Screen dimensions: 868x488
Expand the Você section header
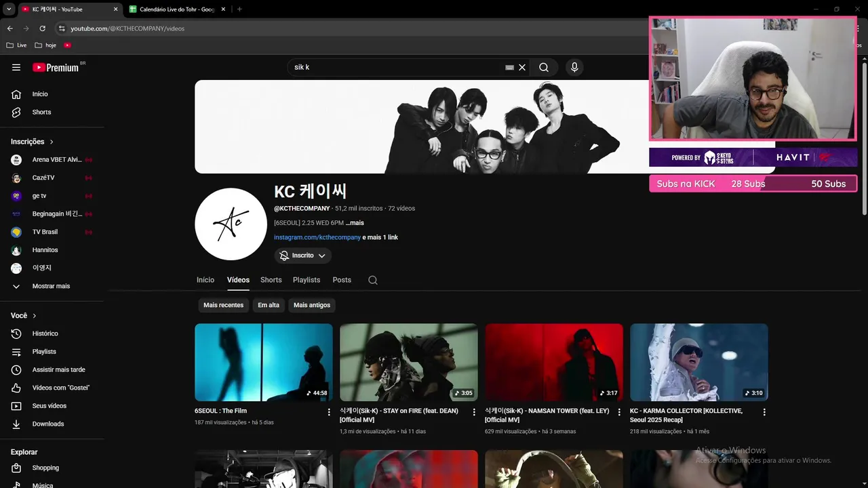click(x=24, y=316)
